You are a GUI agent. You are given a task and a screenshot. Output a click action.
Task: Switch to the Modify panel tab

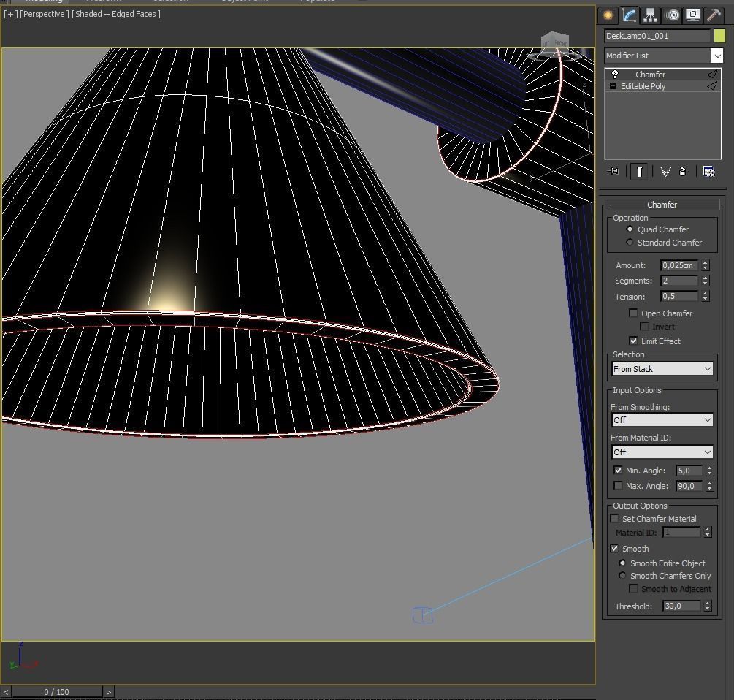[x=629, y=15]
